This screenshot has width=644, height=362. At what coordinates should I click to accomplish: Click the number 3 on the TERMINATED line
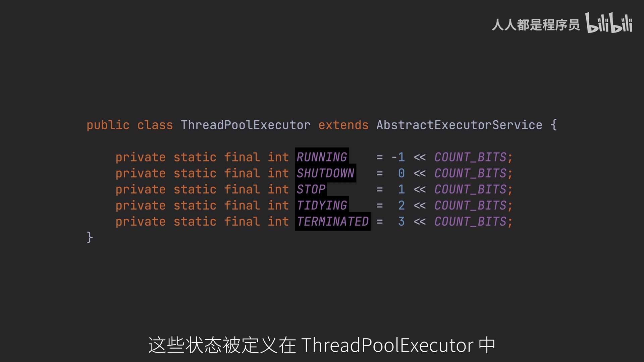[401, 222]
